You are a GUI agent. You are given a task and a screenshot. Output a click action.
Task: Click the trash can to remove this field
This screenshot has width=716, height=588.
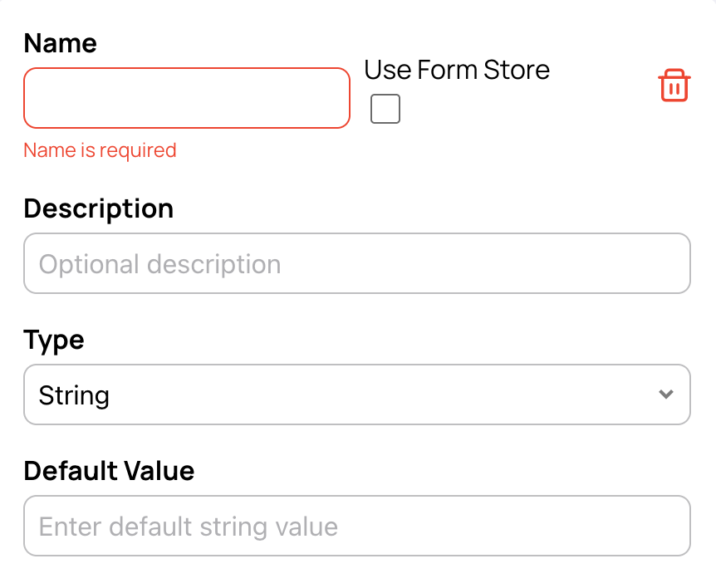point(674,86)
